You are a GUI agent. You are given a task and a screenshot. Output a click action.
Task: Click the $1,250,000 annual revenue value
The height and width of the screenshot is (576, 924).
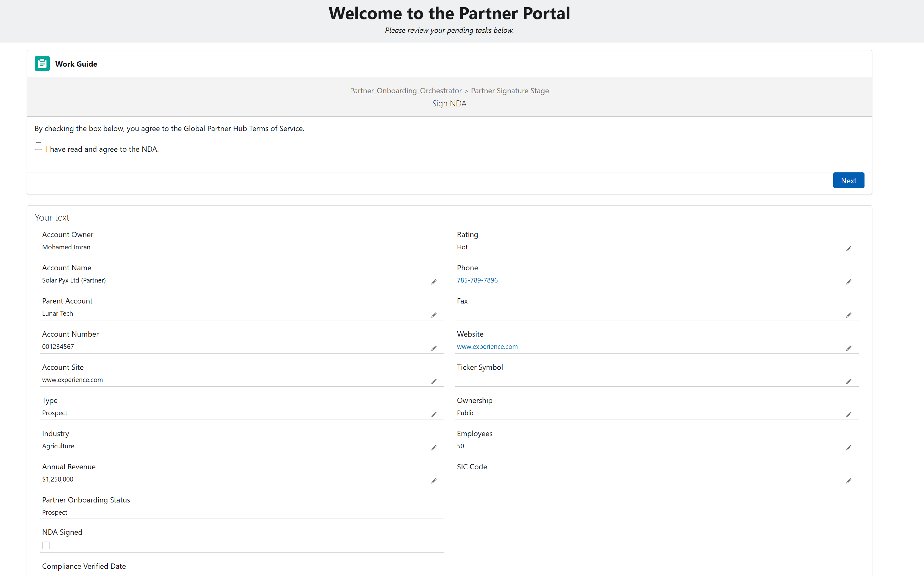tap(58, 479)
